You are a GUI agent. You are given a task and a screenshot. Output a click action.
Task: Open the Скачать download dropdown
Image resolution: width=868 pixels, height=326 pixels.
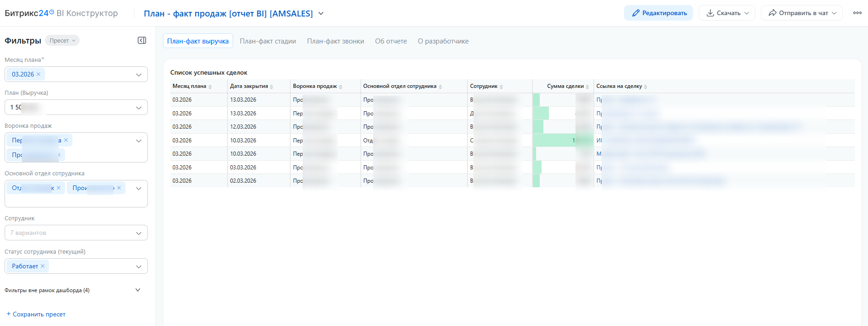pos(727,13)
